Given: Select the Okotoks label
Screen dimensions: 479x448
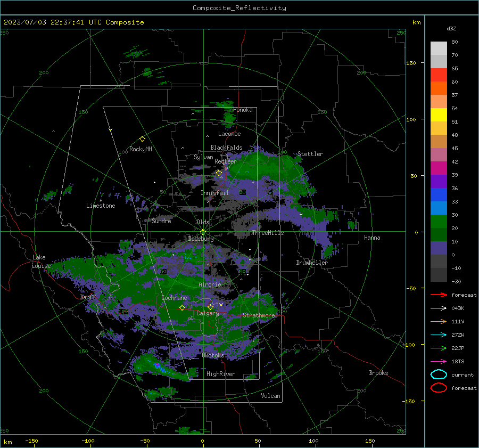Looking at the screenshot, I should (x=213, y=355).
